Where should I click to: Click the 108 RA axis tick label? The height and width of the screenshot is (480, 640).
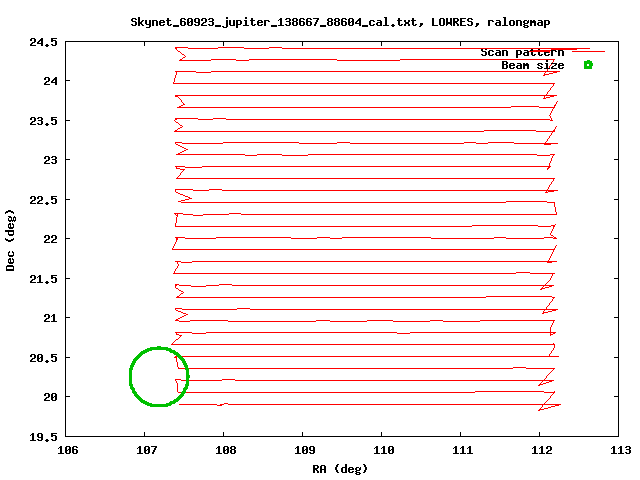point(225,450)
